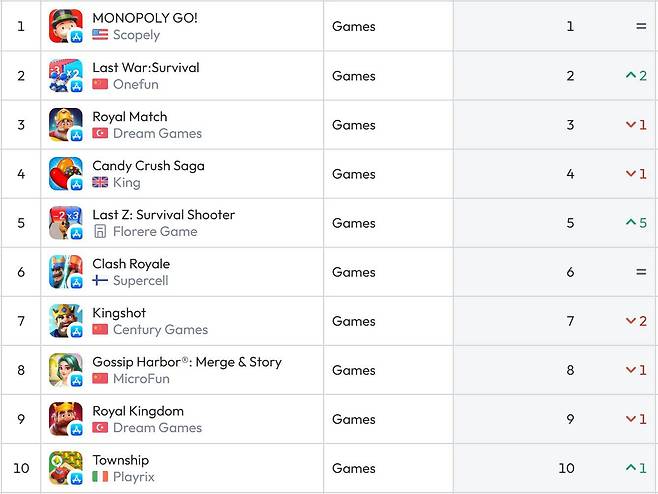This screenshot has height=494, width=658.
Task: Select the Games category for Royal Match
Action: tap(354, 125)
